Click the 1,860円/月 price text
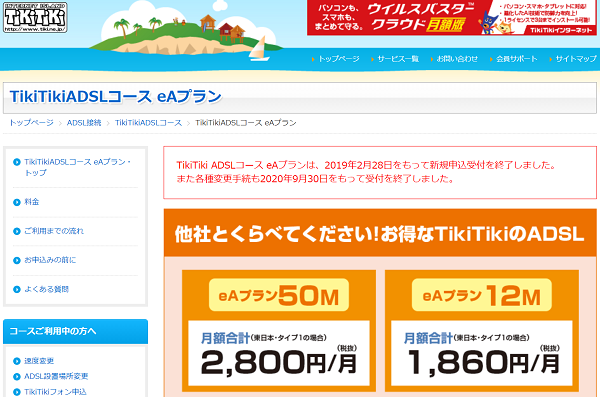This screenshot has height=397, width=600. tap(483, 362)
